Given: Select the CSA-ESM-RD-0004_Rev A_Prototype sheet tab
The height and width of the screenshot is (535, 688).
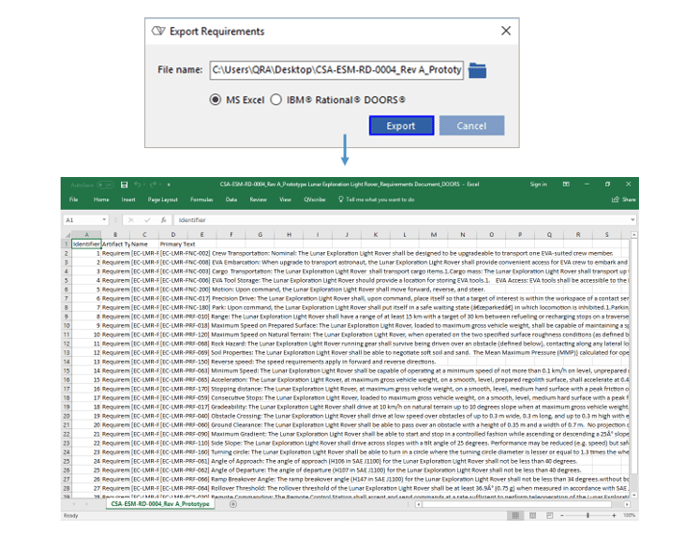Looking at the screenshot, I should click(160, 504).
